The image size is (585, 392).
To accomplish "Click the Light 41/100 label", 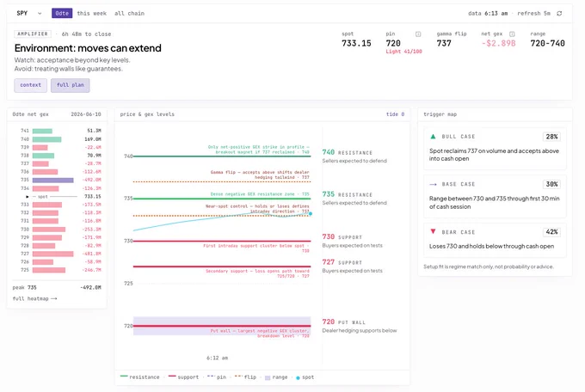I will [403, 52].
